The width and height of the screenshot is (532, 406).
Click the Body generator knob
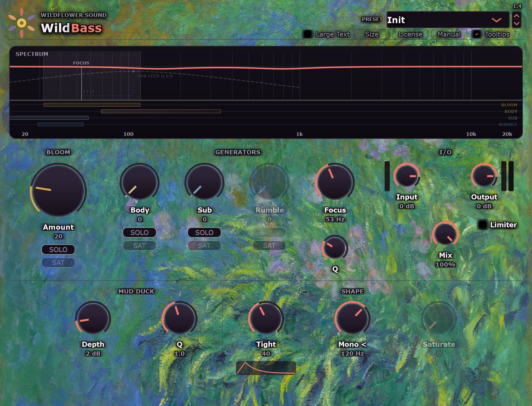point(140,183)
